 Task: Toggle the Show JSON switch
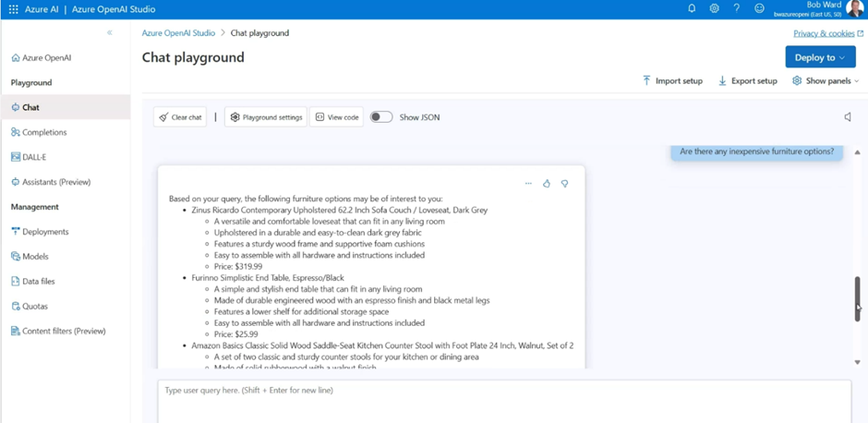point(381,116)
